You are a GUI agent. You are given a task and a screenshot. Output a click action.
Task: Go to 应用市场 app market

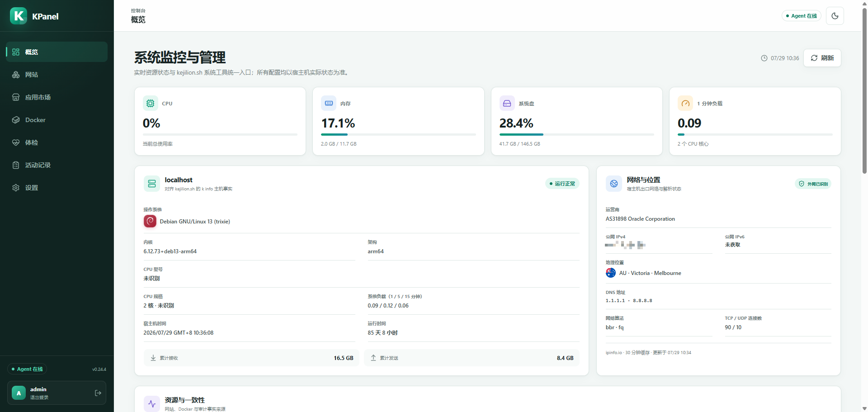tap(57, 97)
